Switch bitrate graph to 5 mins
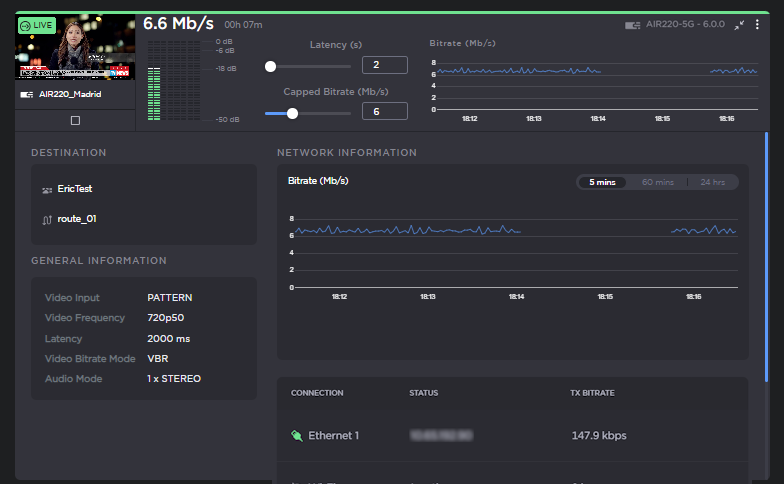This screenshot has height=484, width=784. [x=602, y=182]
